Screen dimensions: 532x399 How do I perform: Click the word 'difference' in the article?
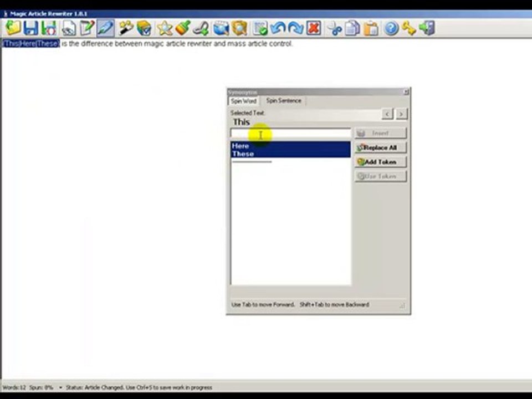pos(96,44)
